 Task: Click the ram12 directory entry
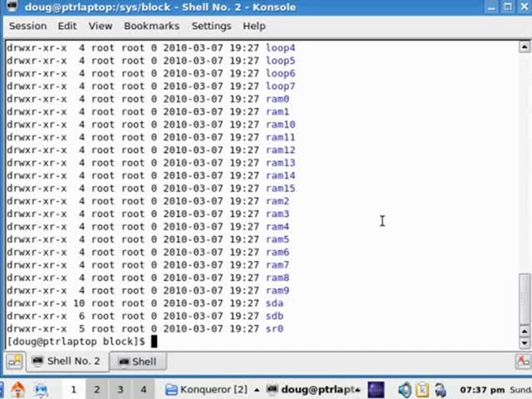(280, 150)
